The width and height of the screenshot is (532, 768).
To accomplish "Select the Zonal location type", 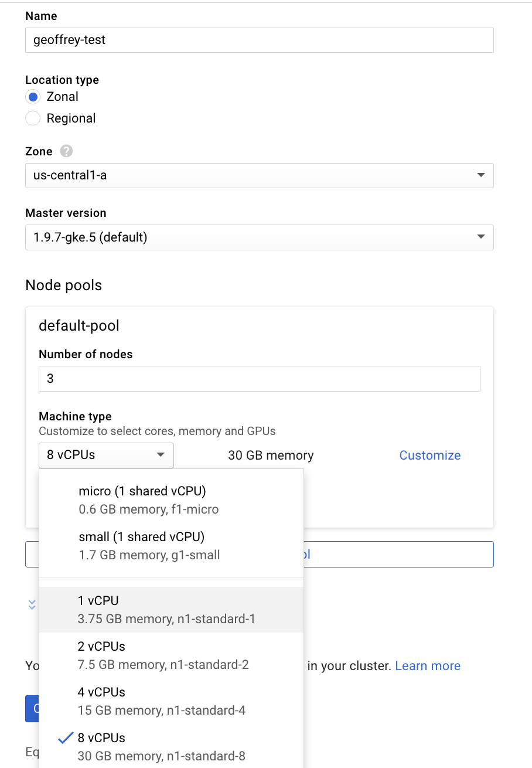I will click(33, 97).
